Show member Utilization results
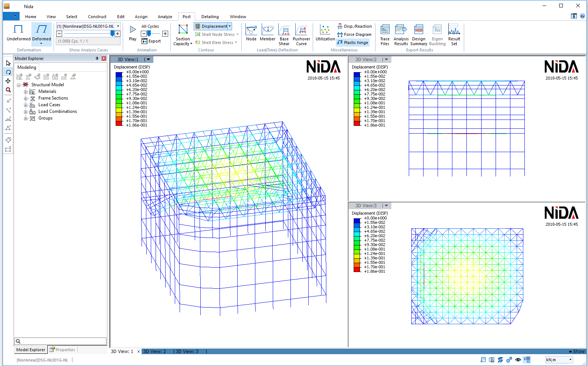The image size is (588, 366). pyautogui.click(x=325, y=33)
